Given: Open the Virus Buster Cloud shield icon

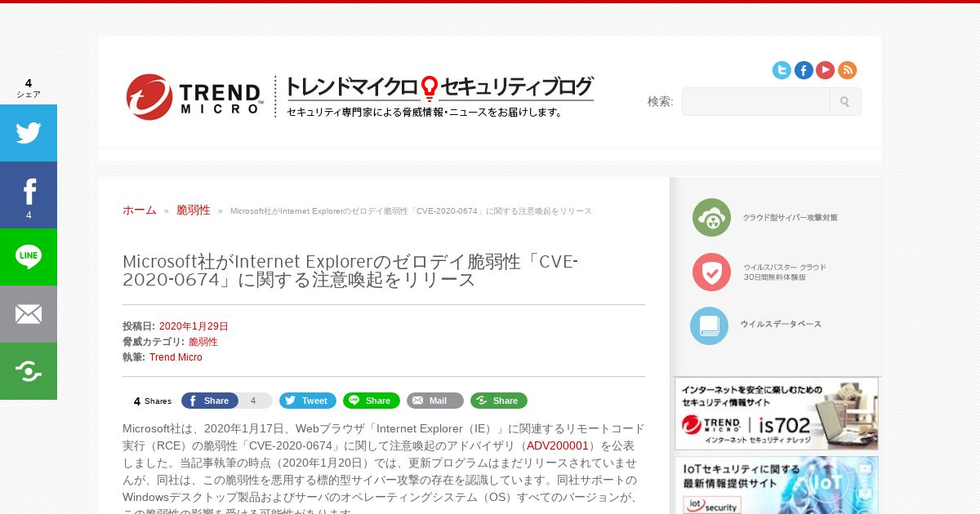Looking at the screenshot, I should [x=711, y=272].
